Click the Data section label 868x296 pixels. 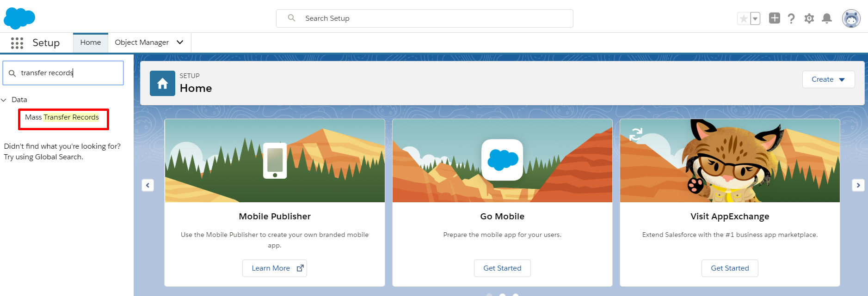[x=19, y=100]
